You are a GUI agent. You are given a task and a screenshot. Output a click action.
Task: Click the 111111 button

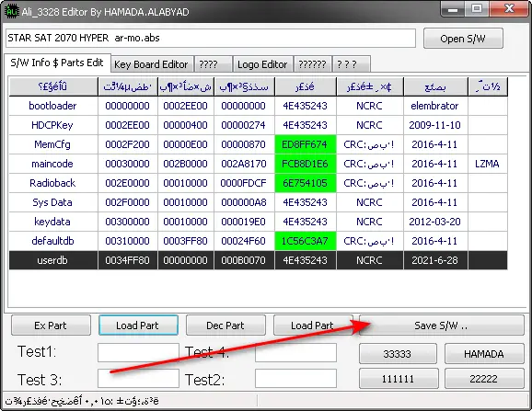[399, 378]
